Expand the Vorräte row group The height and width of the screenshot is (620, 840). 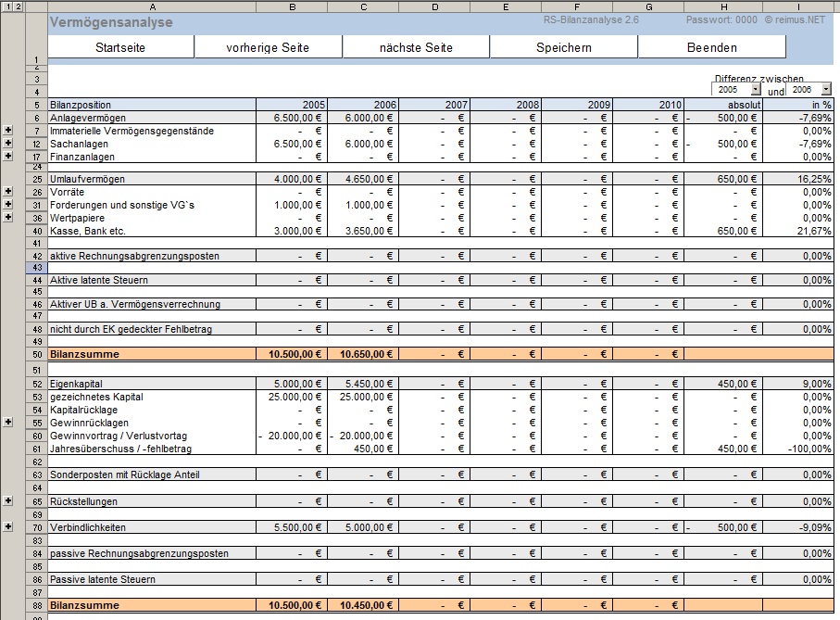click(8, 191)
